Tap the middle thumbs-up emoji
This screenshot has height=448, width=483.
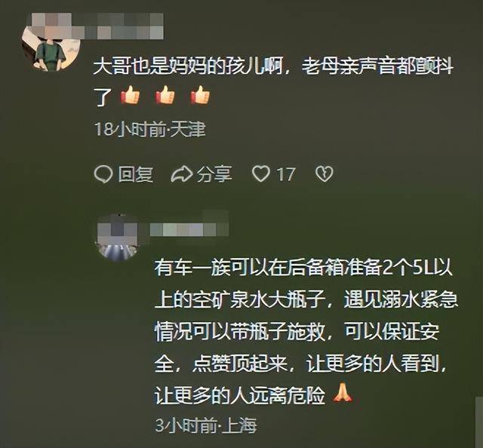[x=165, y=95]
